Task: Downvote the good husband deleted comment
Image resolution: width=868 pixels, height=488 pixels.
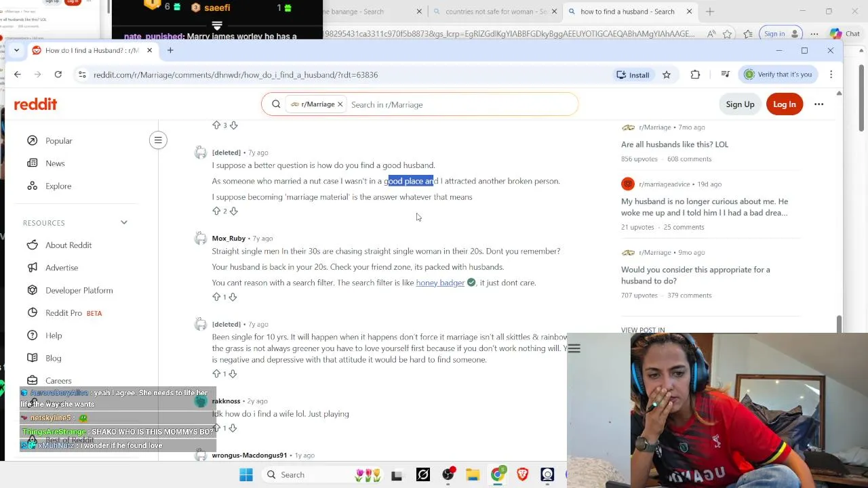Action: pos(233,211)
